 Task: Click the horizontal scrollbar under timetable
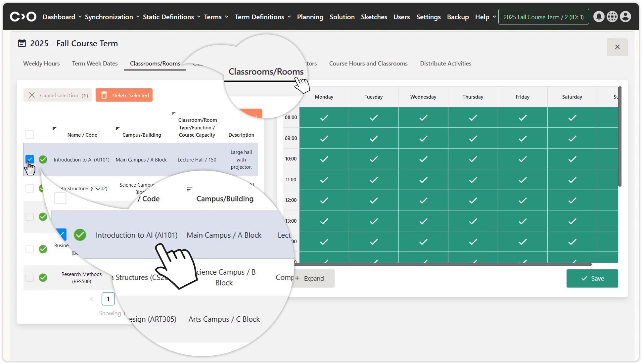(442, 264)
